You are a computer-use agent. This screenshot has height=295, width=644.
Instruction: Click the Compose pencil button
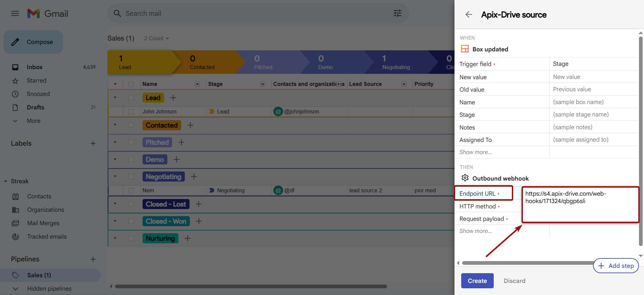pyautogui.click(x=33, y=42)
